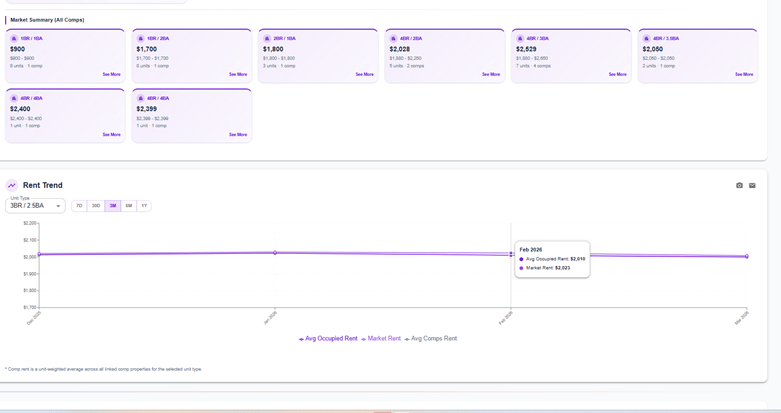Click the camera snapshot icon for Rent Trend
Image resolution: width=781 pixels, height=413 pixels.
(x=739, y=185)
